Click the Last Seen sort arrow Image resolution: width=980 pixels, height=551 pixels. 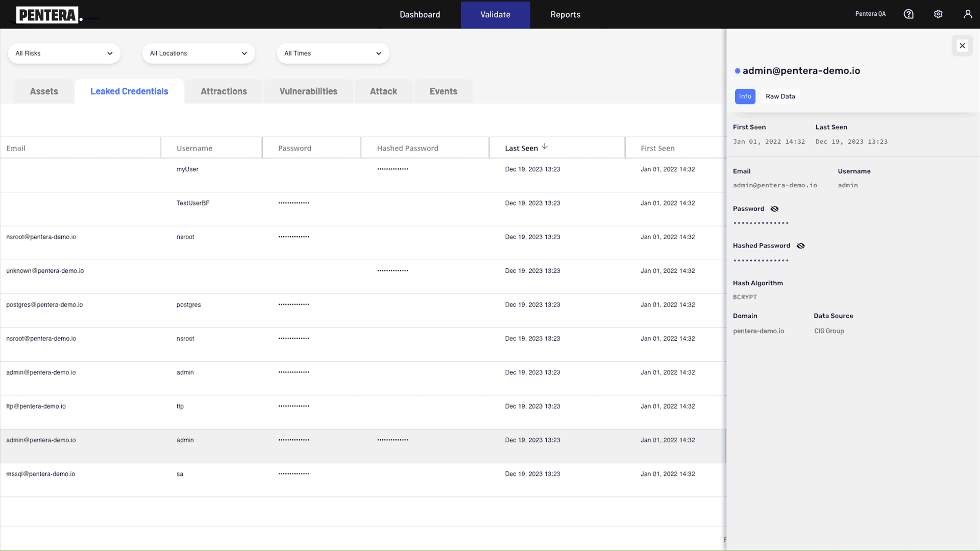545,147
